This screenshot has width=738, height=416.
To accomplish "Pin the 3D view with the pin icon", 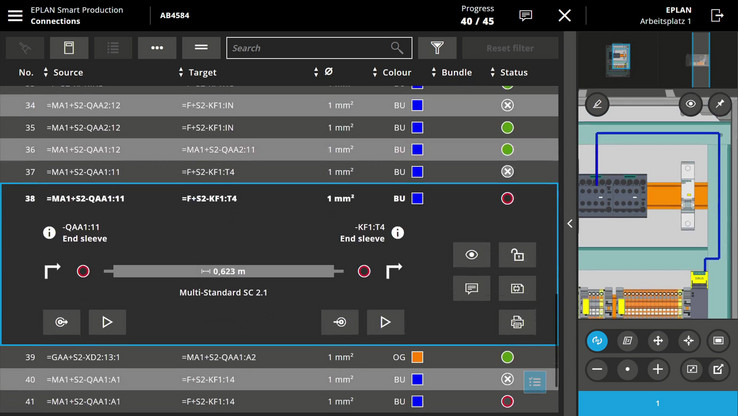I will coord(718,103).
